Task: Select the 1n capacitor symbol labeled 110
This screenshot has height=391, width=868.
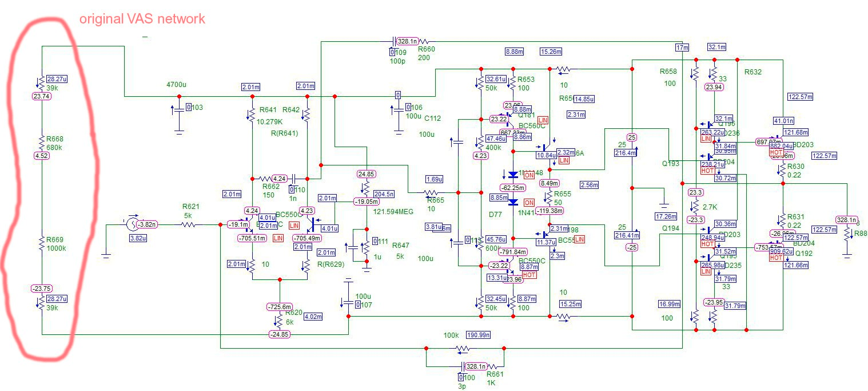Action: click(294, 178)
